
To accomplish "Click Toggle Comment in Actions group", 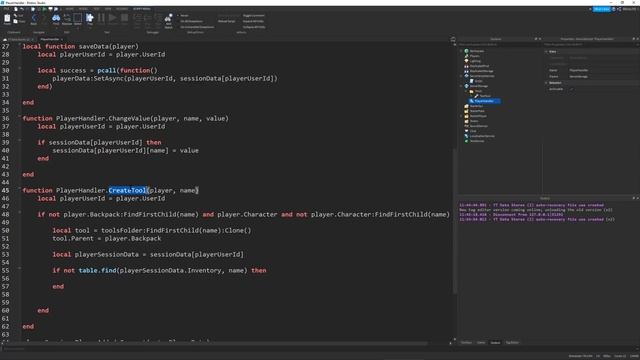I will (x=253, y=16).
